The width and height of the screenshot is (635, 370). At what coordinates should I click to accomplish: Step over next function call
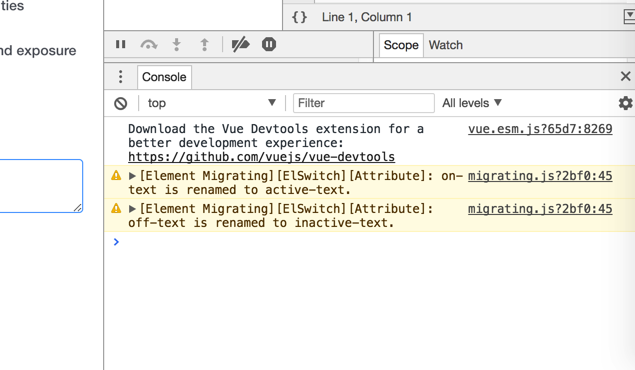tap(149, 44)
